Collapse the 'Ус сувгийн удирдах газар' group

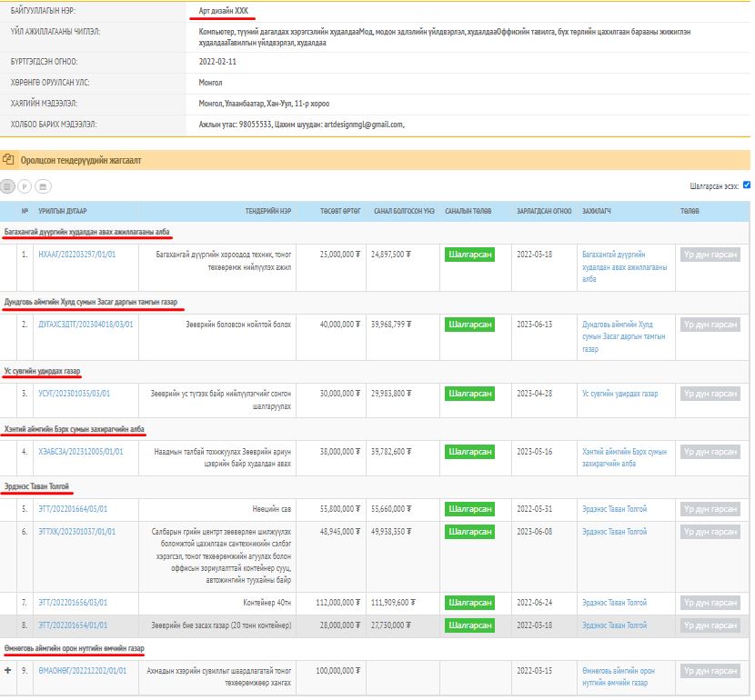coord(43,372)
